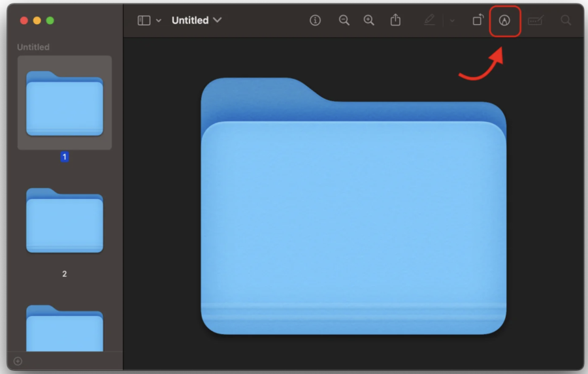
Task: Select the Highlight pen tool
Action: pyautogui.click(x=429, y=21)
